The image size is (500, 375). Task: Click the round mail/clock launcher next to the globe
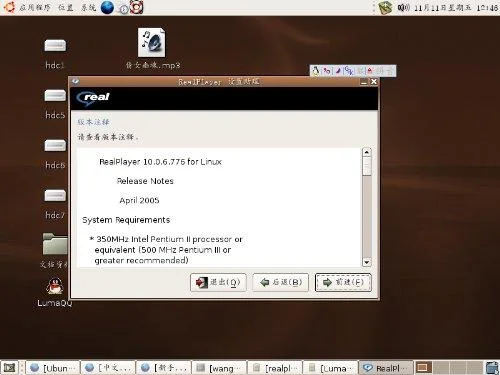click(124, 9)
